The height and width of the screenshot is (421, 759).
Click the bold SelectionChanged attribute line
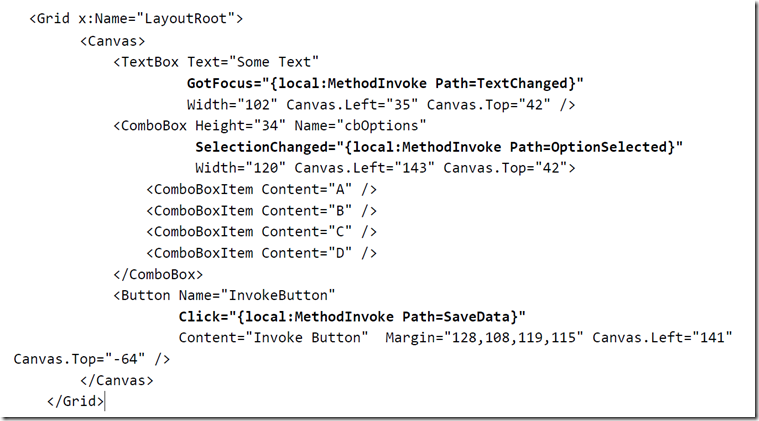[x=439, y=147]
